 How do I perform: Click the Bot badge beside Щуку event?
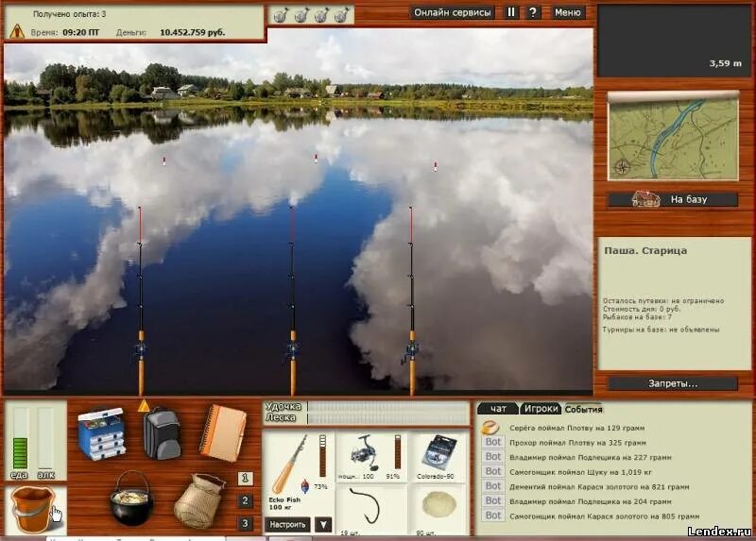point(492,471)
